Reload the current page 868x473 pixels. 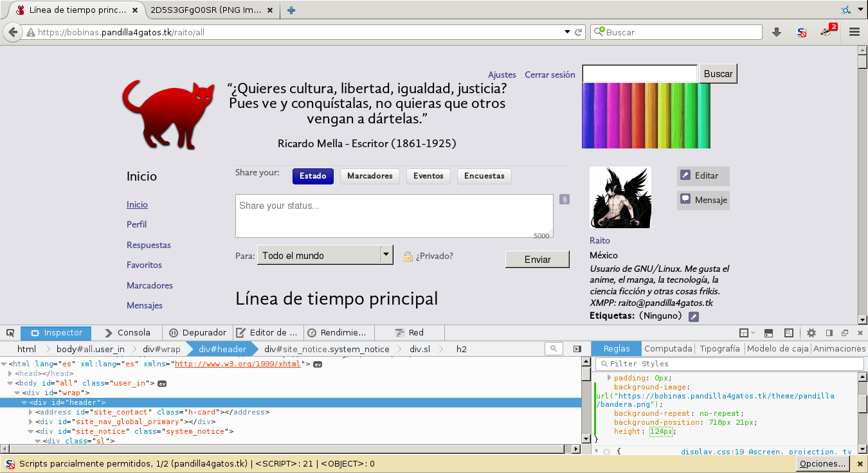click(579, 32)
